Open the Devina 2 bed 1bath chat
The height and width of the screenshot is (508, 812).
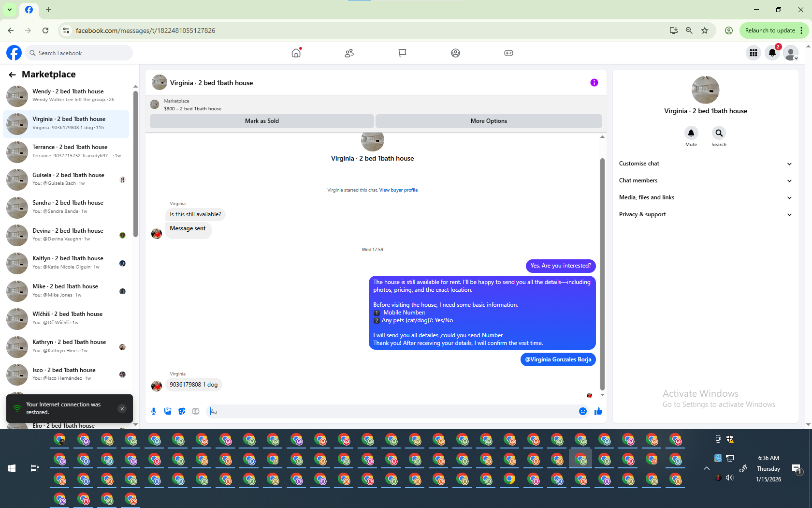66,235
